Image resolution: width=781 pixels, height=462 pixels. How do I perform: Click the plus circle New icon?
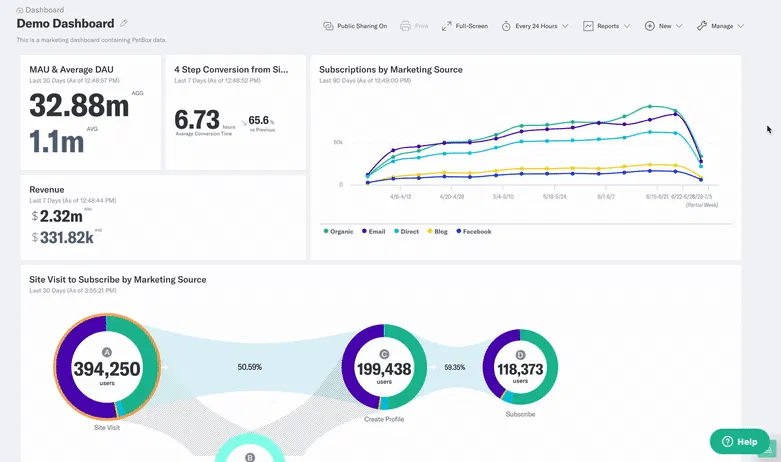pos(650,26)
